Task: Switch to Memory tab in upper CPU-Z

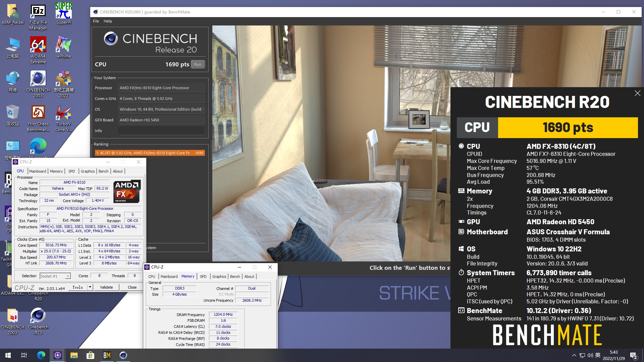Action: click(x=56, y=171)
